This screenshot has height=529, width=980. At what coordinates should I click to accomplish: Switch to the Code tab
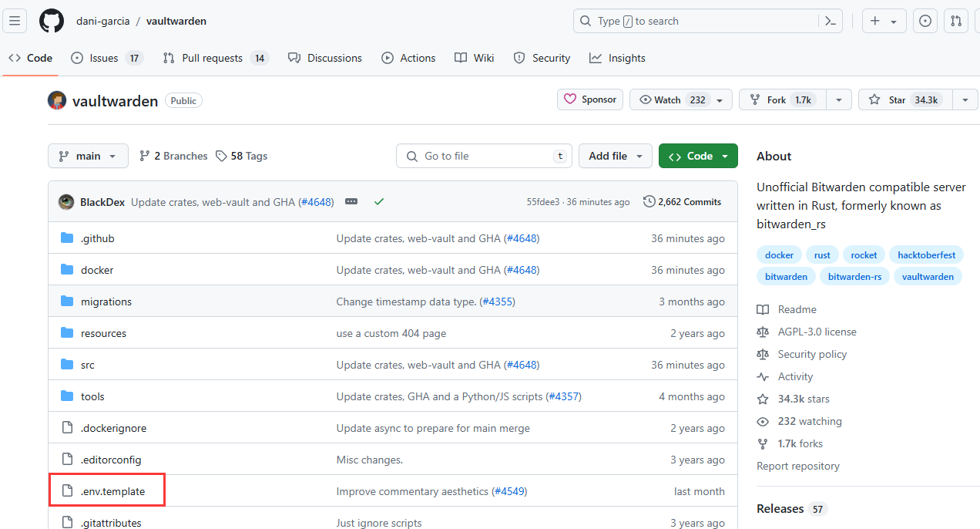click(x=31, y=58)
